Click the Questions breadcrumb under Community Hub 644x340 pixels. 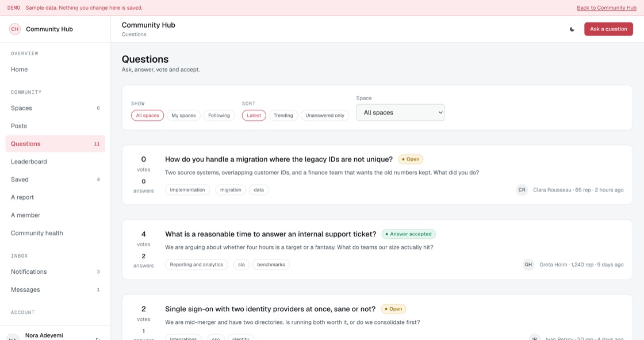click(x=134, y=35)
